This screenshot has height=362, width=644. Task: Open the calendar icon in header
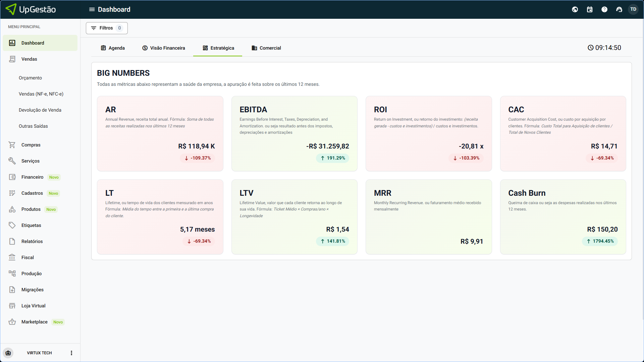(x=590, y=9)
